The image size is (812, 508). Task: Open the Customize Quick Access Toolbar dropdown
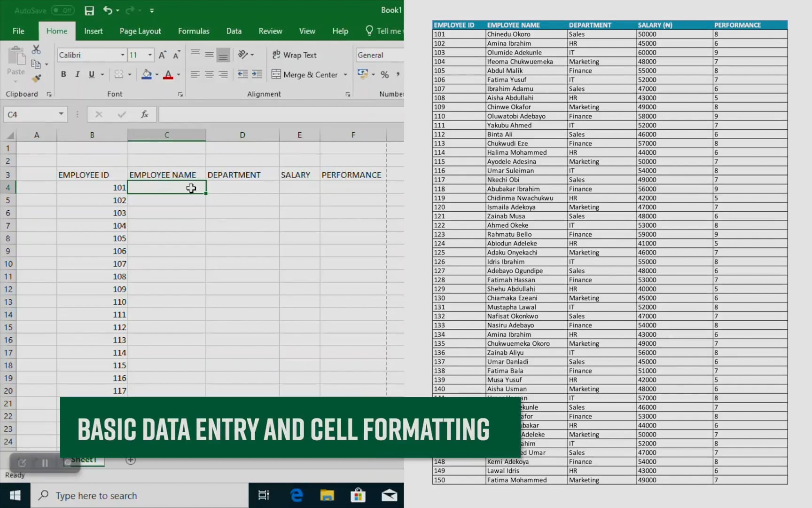pos(152,10)
